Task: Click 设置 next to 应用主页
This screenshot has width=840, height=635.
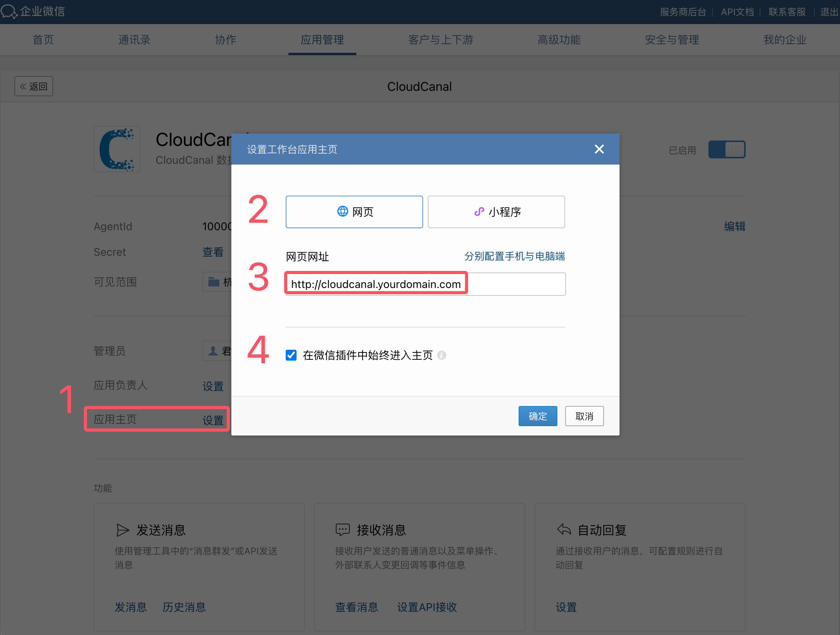Action: (213, 420)
